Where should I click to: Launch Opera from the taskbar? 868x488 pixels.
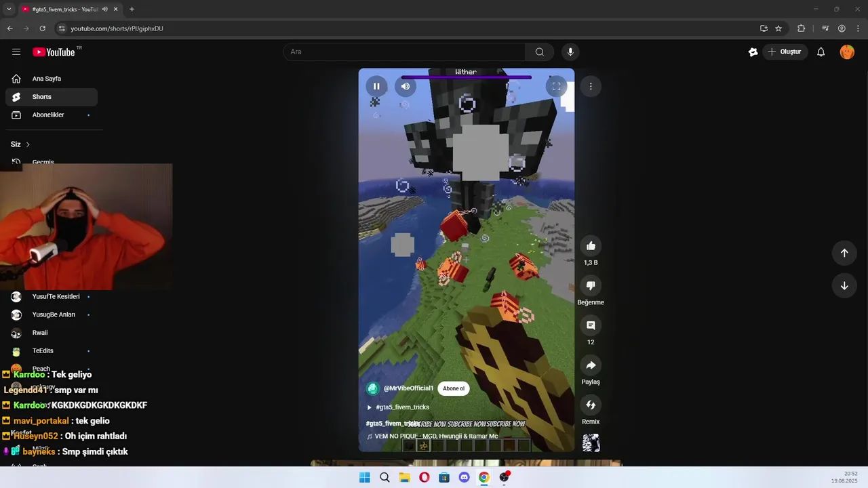425,477
